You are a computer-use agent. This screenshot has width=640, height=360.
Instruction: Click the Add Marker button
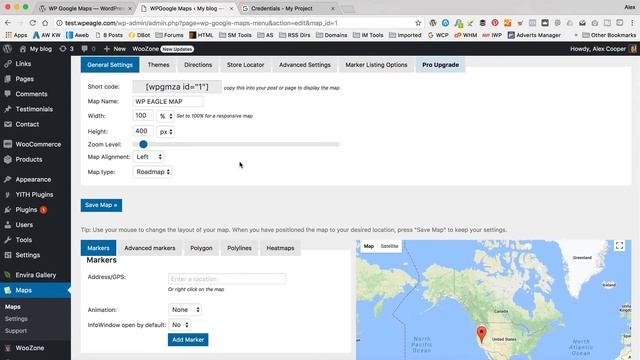click(x=188, y=340)
